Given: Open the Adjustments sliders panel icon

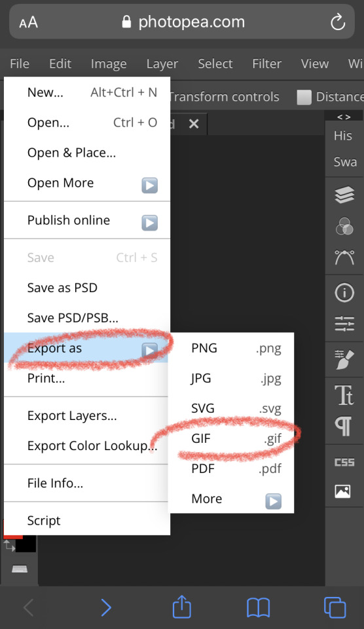Looking at the screenshot, I should (344, 323).
